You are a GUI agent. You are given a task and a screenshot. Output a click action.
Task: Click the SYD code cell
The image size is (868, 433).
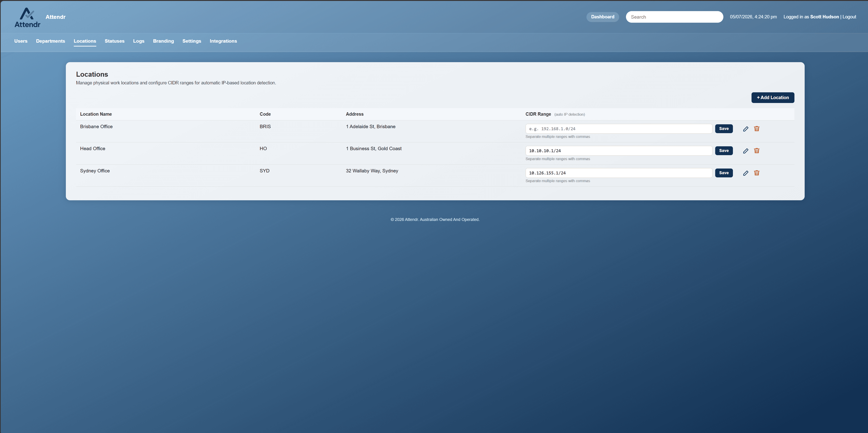(265, 171)
